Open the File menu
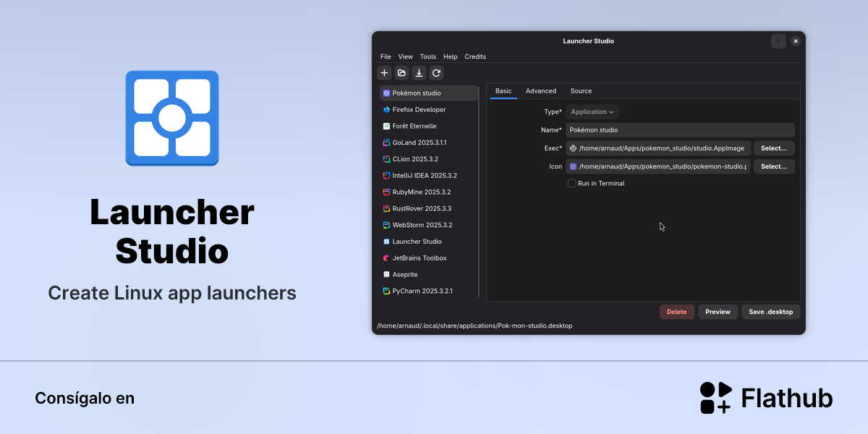The height and width of the screenshot is (434, 868). point(386,56)
